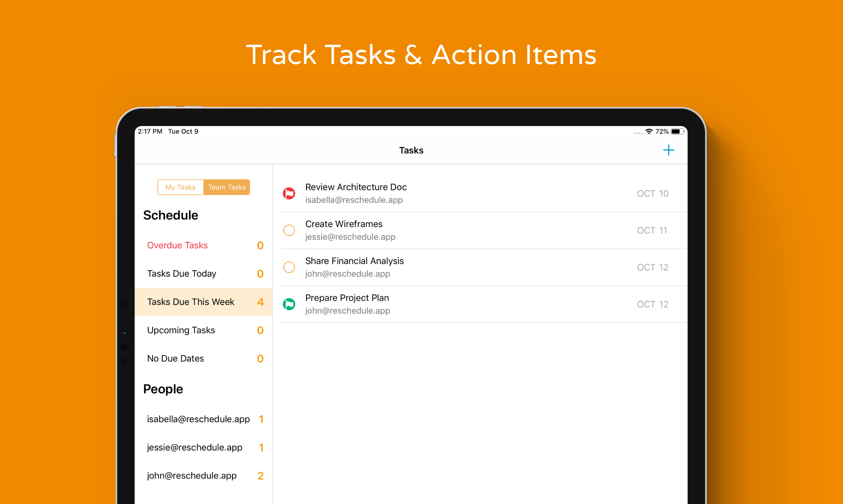Screen dimensions: 843x504
Task: Select Tasks Due This Week filter
Action: click(x=191, y=302)
